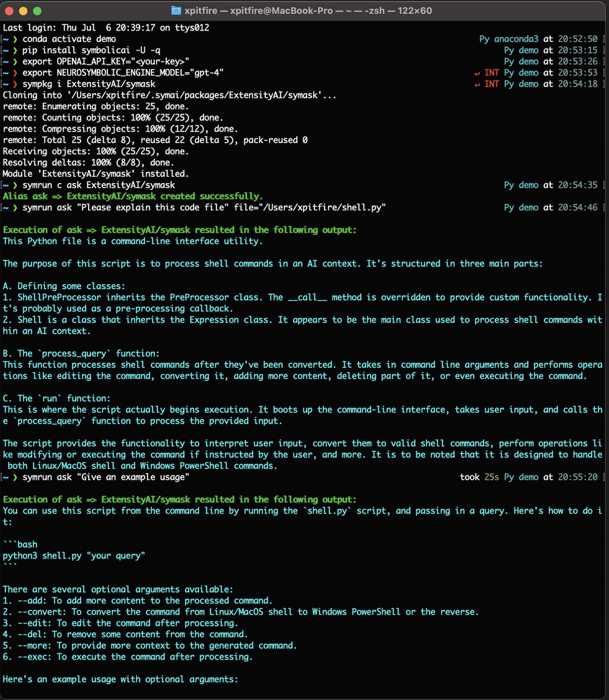Click the 'conda activate demo' command
The image size is (609, 700).
coord(69,39)
